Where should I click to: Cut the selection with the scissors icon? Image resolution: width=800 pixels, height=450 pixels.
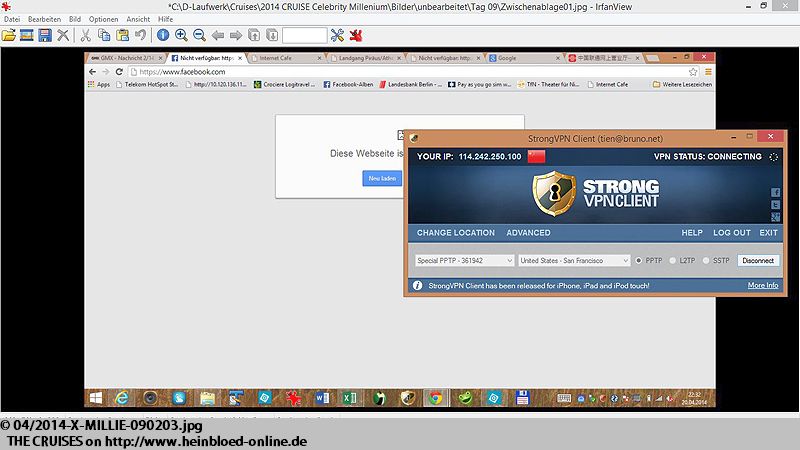[x=85, y=35]
